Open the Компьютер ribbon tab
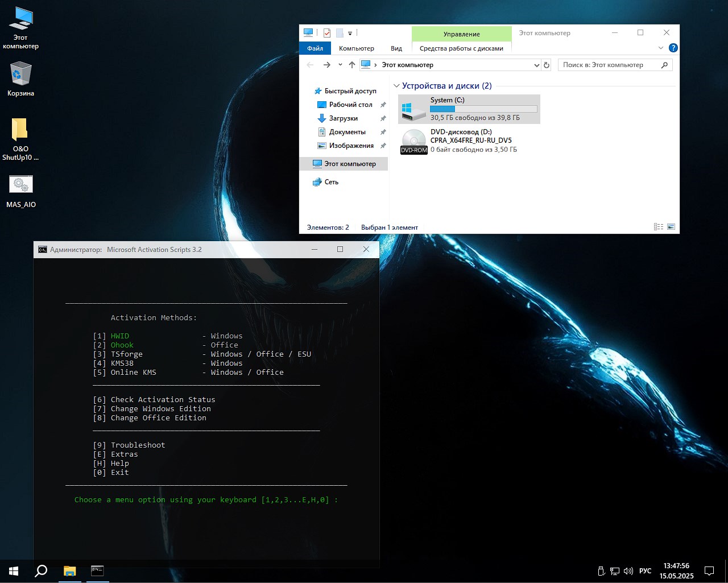Screen dimensions: 728x583 pyautogui.click(x=357, y=48)
